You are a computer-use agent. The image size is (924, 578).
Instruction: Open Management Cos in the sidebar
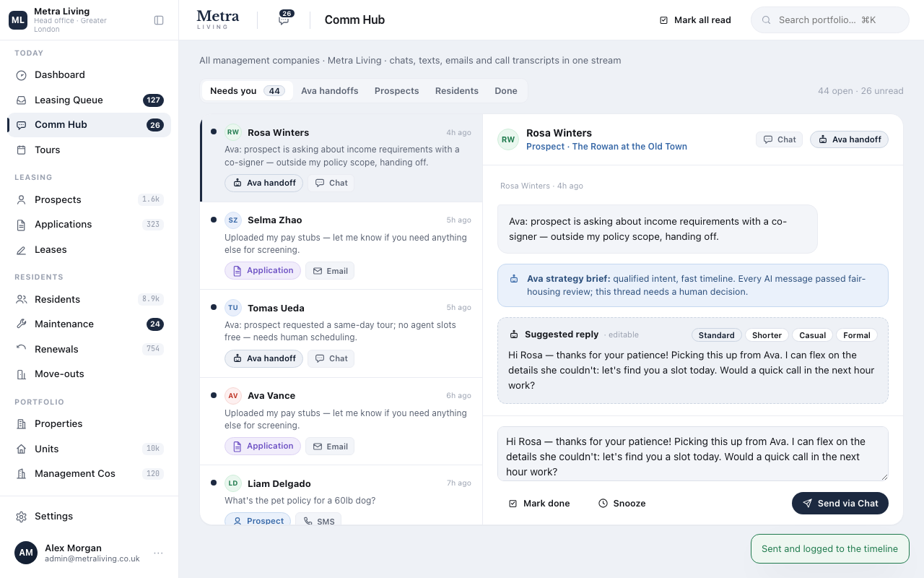[90, 474]
